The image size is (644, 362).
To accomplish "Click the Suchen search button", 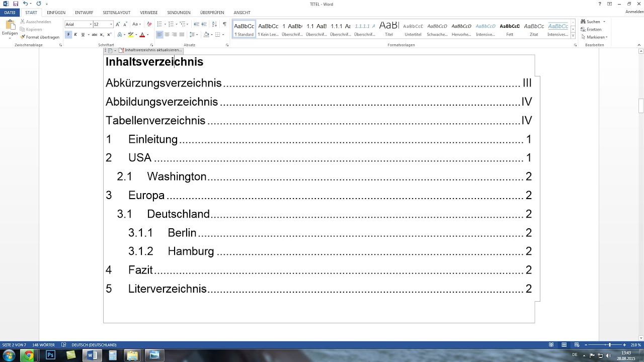I will coord(591,22).
